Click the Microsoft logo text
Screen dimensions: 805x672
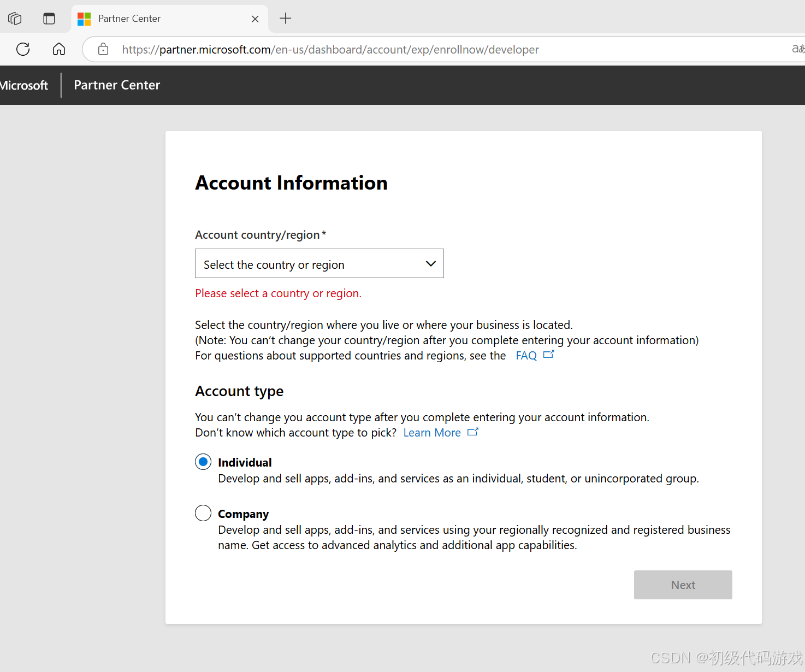coord(24,85)
